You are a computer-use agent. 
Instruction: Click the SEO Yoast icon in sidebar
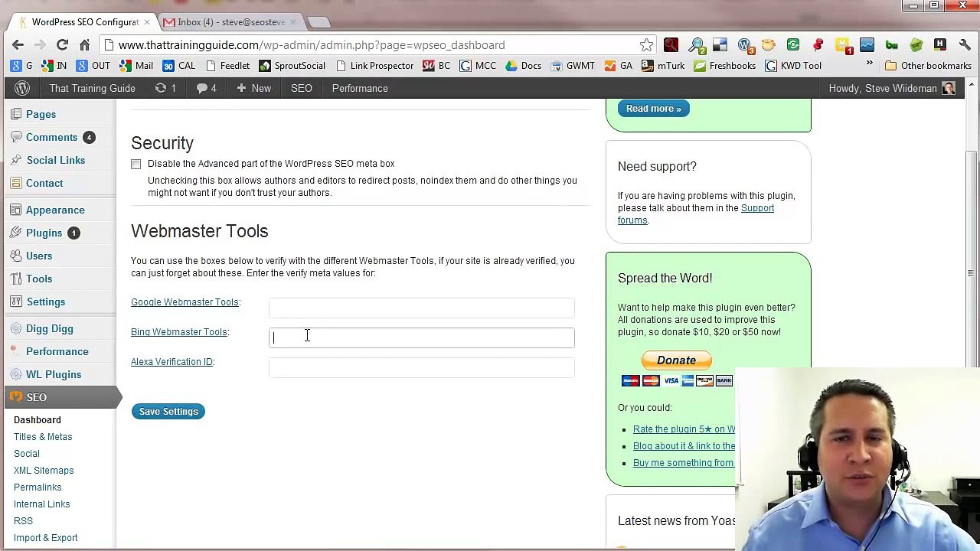16,397
